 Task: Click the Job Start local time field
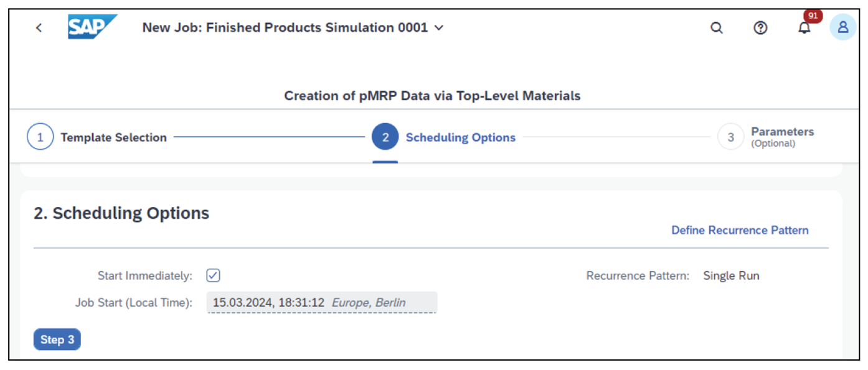point(322,302)
